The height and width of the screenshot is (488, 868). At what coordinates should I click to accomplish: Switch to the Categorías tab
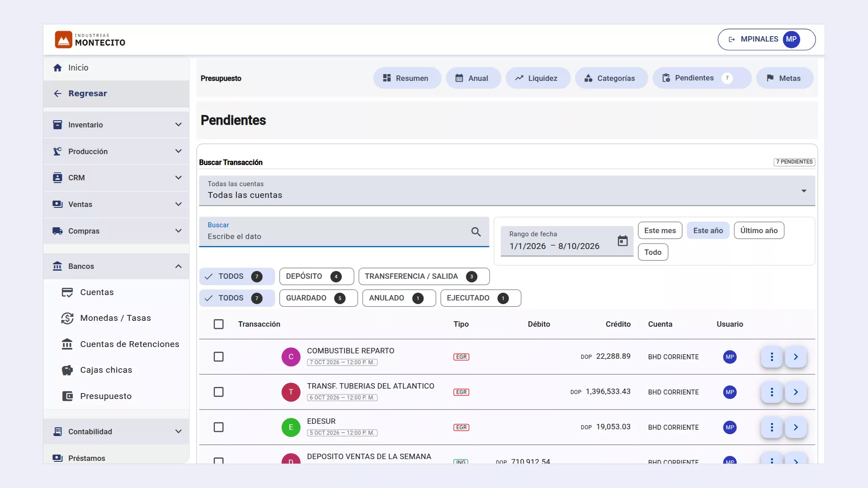(611, 78)
